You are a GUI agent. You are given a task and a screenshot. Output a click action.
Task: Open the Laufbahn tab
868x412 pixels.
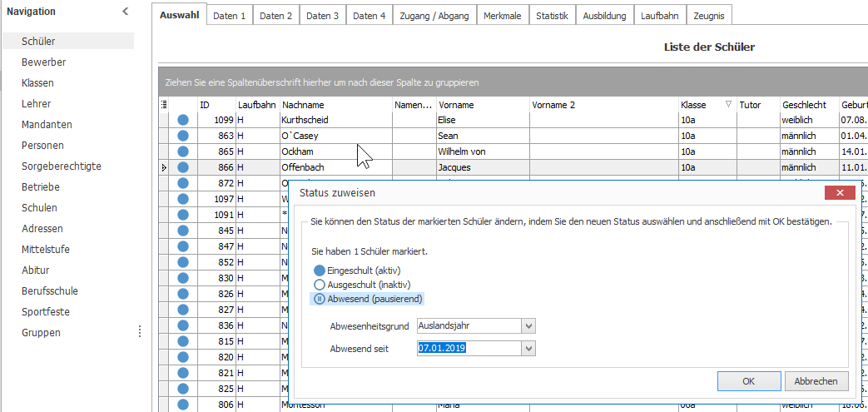tap(660, 16)
